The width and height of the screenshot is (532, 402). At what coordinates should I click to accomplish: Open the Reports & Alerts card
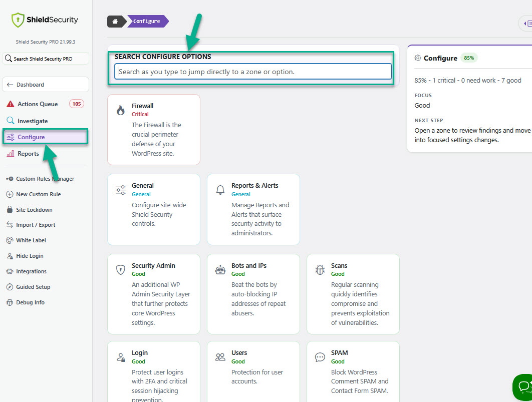pos(253,209)
